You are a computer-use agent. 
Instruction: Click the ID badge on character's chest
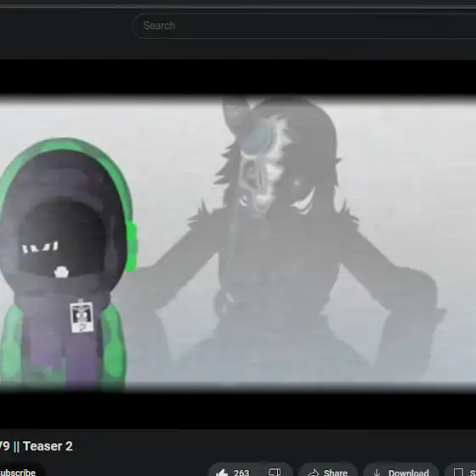point(82,316)
